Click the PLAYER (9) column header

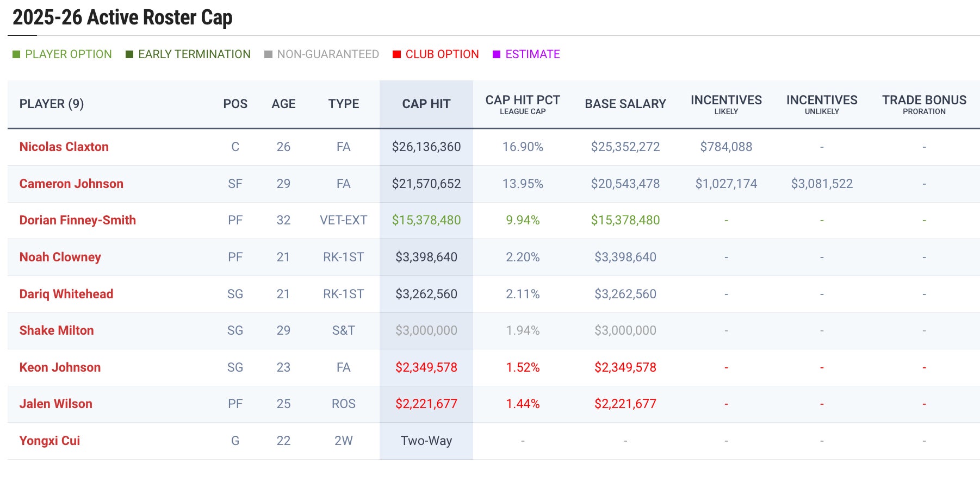[52, 104]
